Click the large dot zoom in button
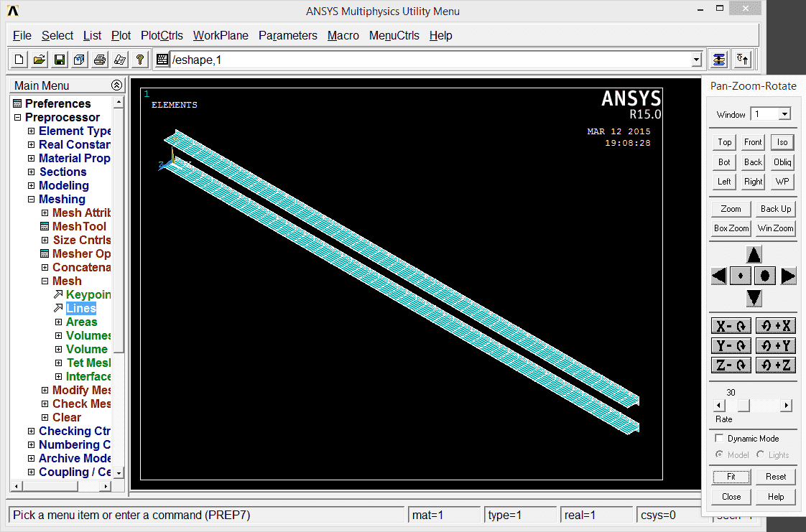Screen dimensions: 806x532 tap(765, 276)
